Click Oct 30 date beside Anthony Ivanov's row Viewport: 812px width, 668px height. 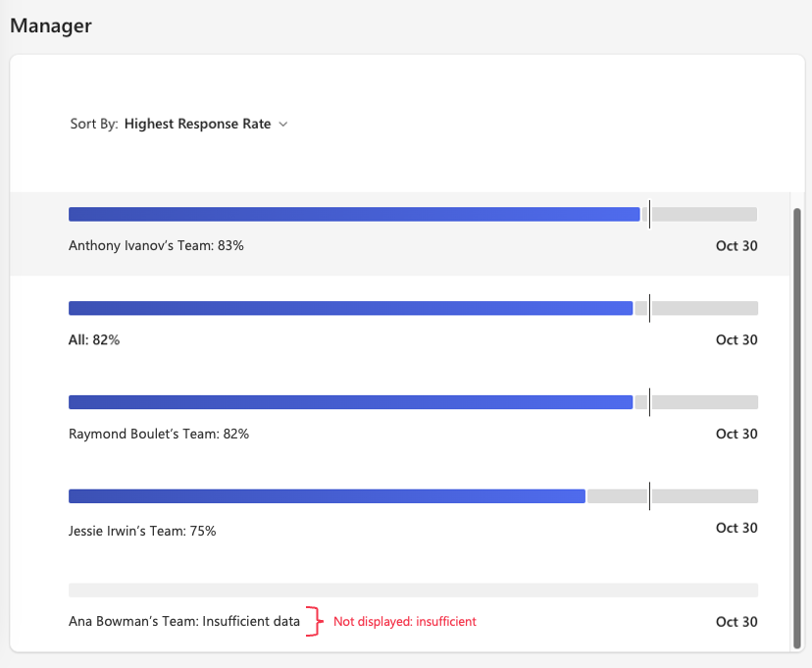point(736,246)
